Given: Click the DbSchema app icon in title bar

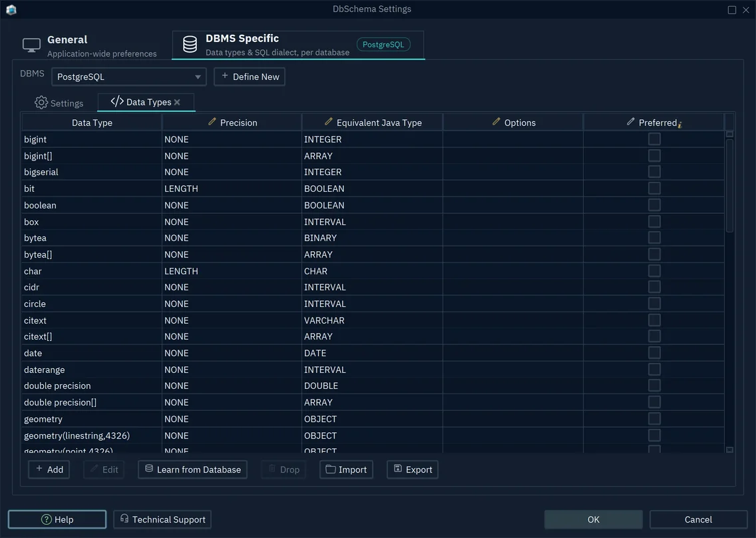Looking at the screenshot, I should (11, 9).
